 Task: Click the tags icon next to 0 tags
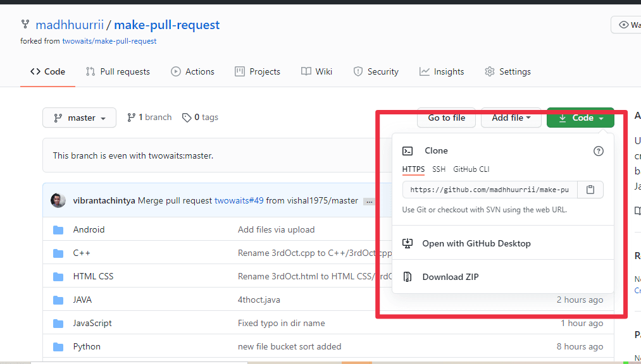(x=187, y=118)
